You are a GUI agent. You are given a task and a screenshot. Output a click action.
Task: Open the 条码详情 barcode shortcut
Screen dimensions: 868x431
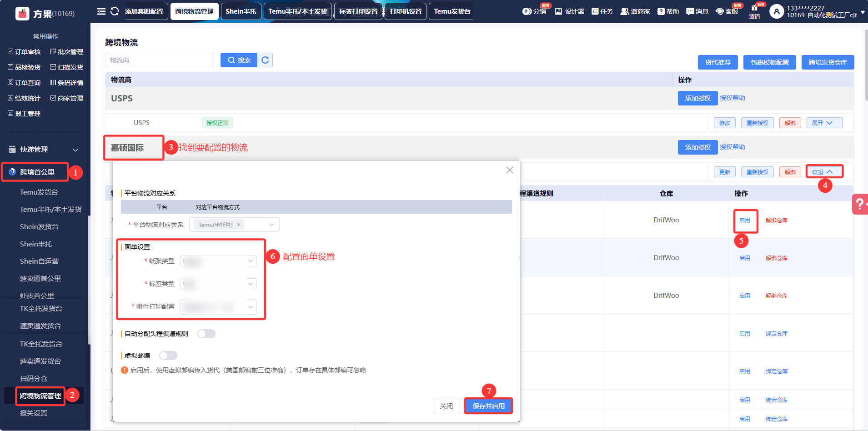(x=67, y=83)
